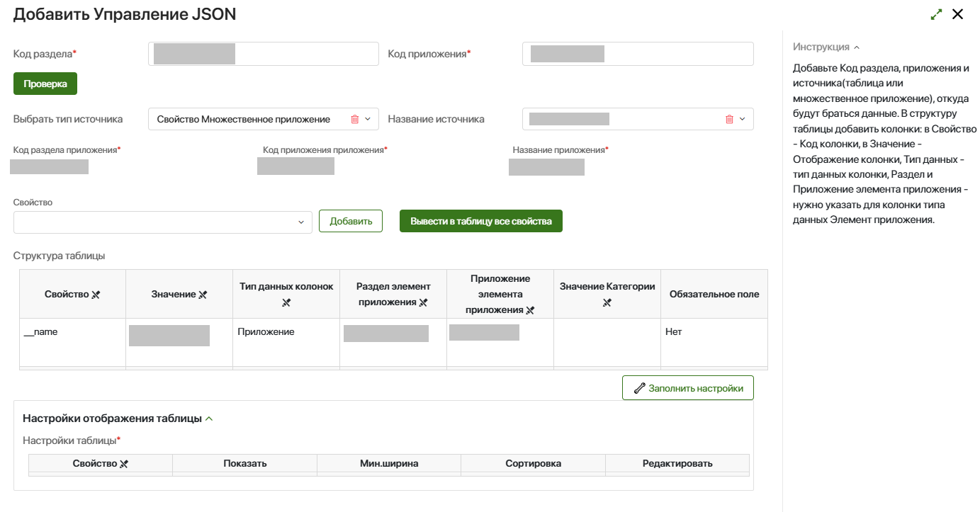Pin the Свойство column in Структура таблицы

[96, 295]
